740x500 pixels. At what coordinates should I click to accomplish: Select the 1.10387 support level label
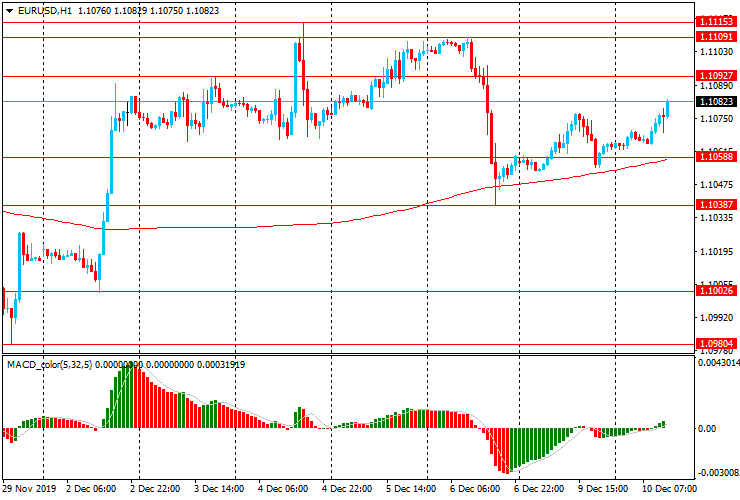[716, 204]
